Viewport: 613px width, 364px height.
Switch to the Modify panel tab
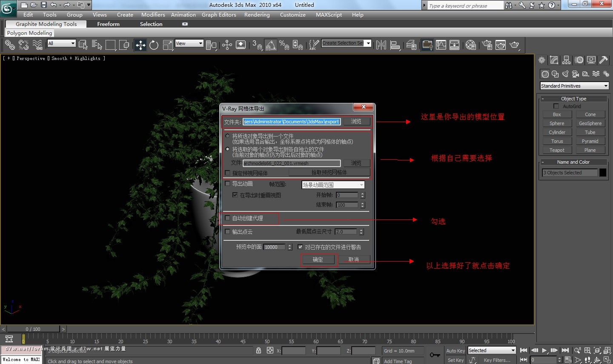[554, 60]
